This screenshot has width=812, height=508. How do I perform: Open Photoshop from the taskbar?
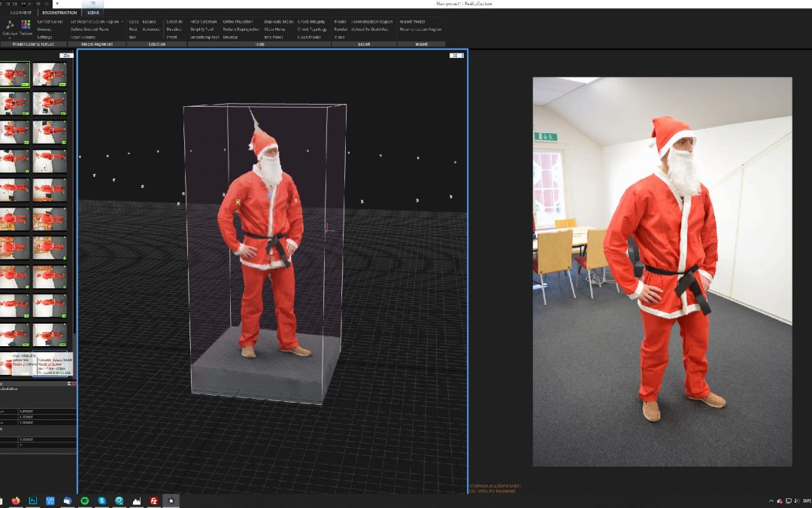coord(32,500)
